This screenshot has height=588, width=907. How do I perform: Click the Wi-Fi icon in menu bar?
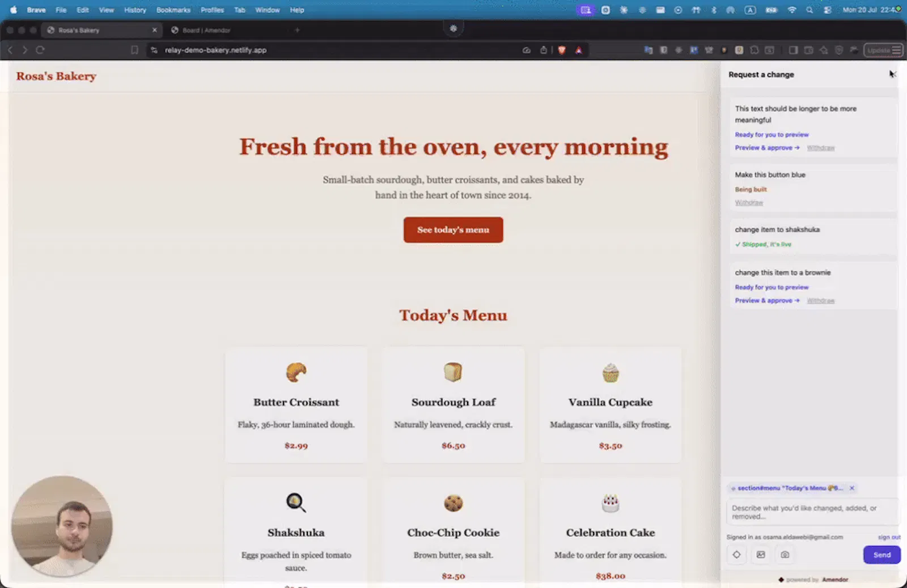coord(792,10)
